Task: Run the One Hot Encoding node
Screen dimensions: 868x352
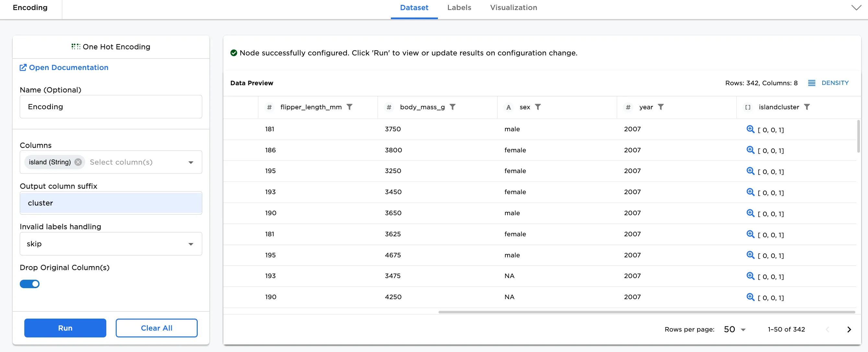Action: pos(65,328)
